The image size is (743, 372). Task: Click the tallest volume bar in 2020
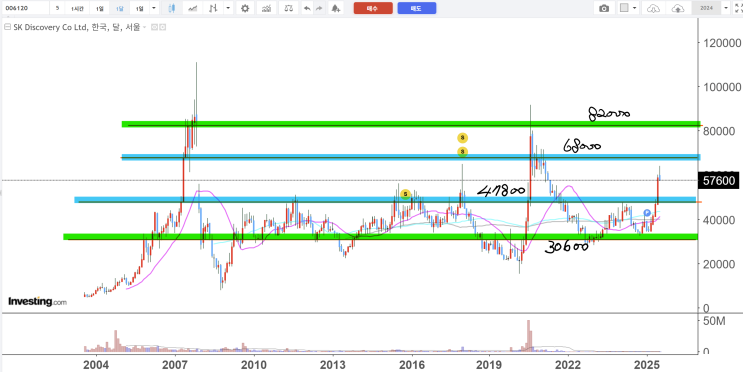[528, 336]
